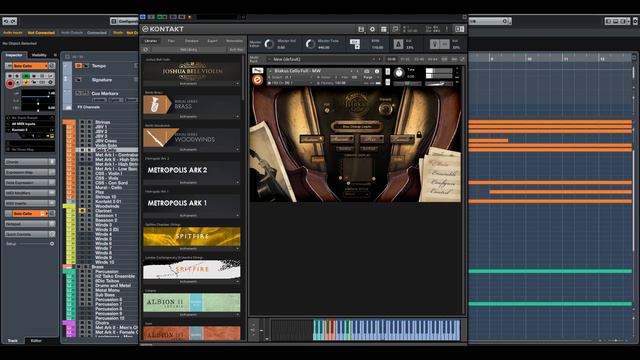
Task: Select the Metropolis Ark 1 library banner
Action: coord(191,203)
